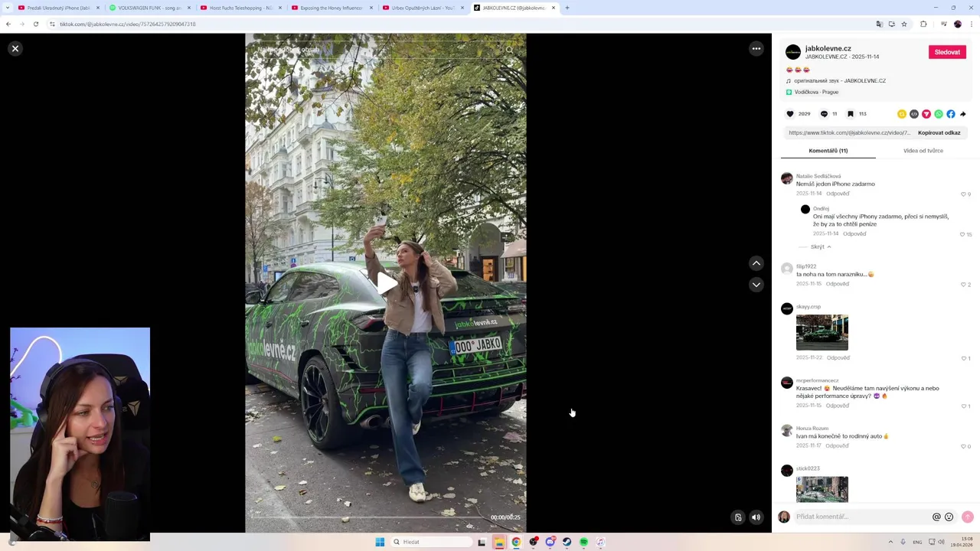Switch to Exposing the Honey Influencer tab

point(331,8)
